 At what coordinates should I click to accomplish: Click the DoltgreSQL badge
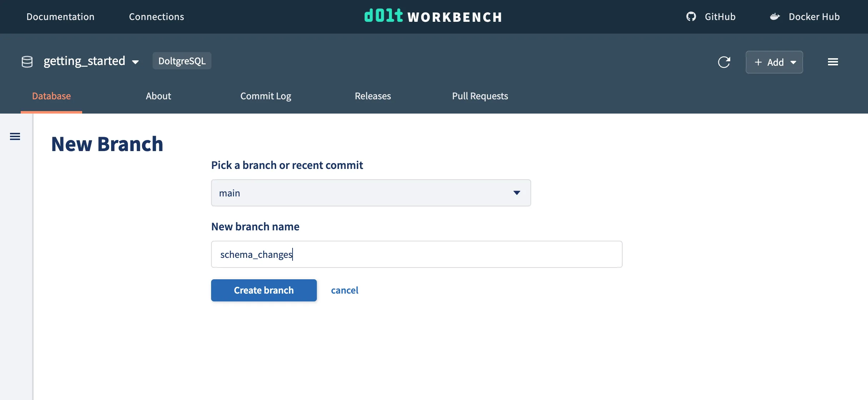[x=182, y=61]
